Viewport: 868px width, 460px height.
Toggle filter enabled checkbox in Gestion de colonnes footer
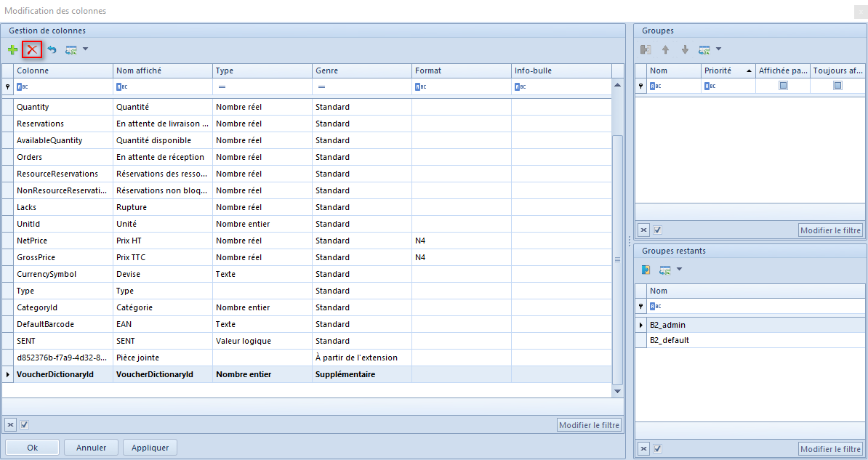(25, 424)
